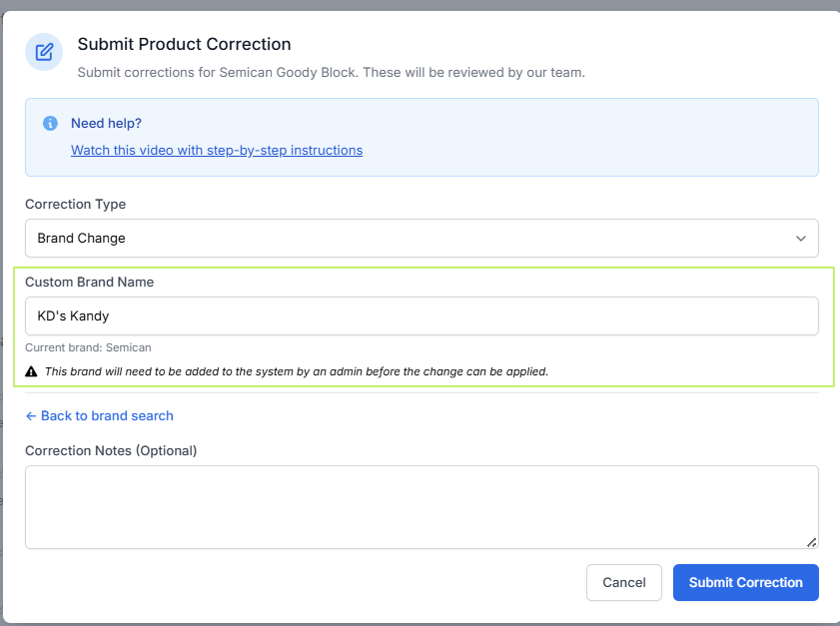840x626 pixels.
Task: Click the Submit Product Correction title
Action: coord(184,44)
